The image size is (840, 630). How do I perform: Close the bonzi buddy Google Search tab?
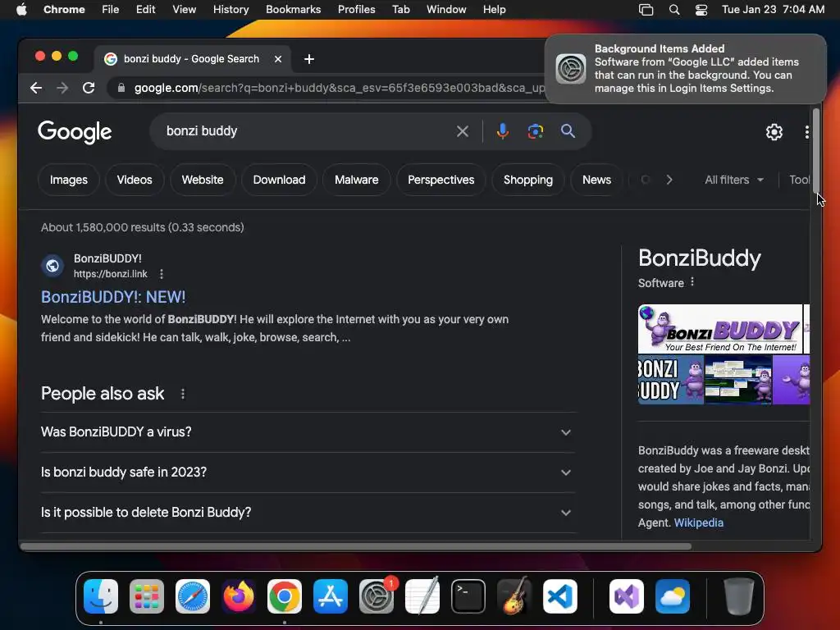click(278, 59)
